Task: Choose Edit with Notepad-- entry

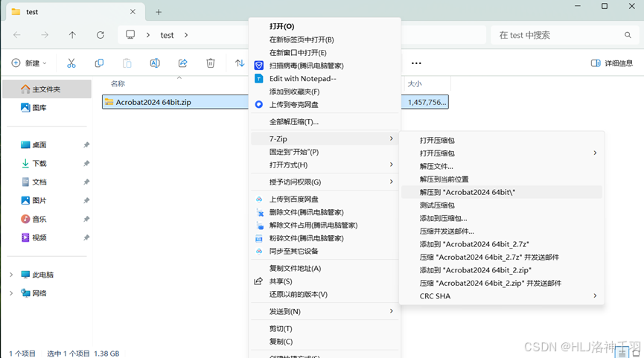Action: coord(325,78)
